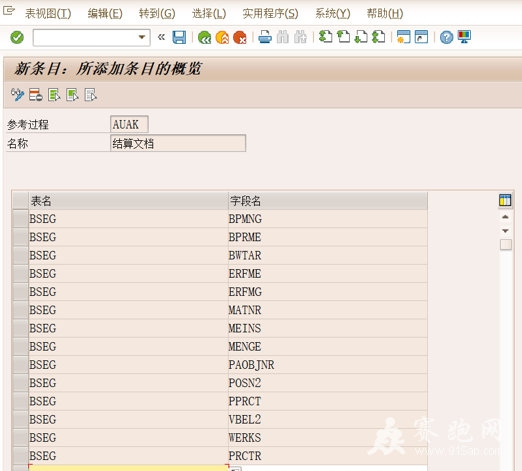Open the 表视图(T) menu
This screenshot has height=471, width=522.
48,14
